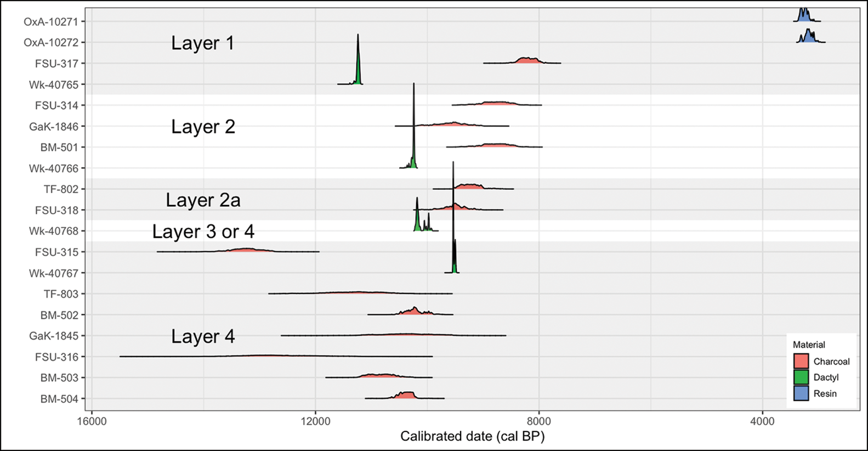Click the "Layer 3 or 4" annotation
Viewport: 868px width, 451px height.
[203, 232]
